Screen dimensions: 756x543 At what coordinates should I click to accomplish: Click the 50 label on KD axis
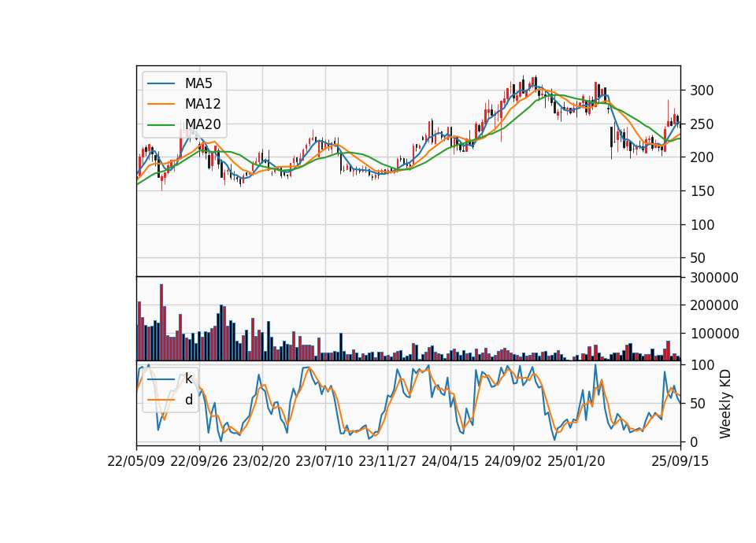point(698,404)
